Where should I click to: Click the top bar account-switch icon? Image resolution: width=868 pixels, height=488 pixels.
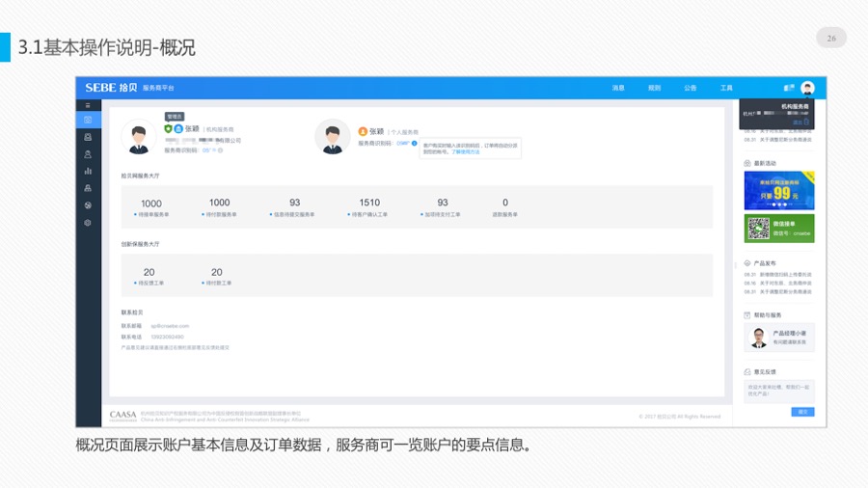(789, 88)
